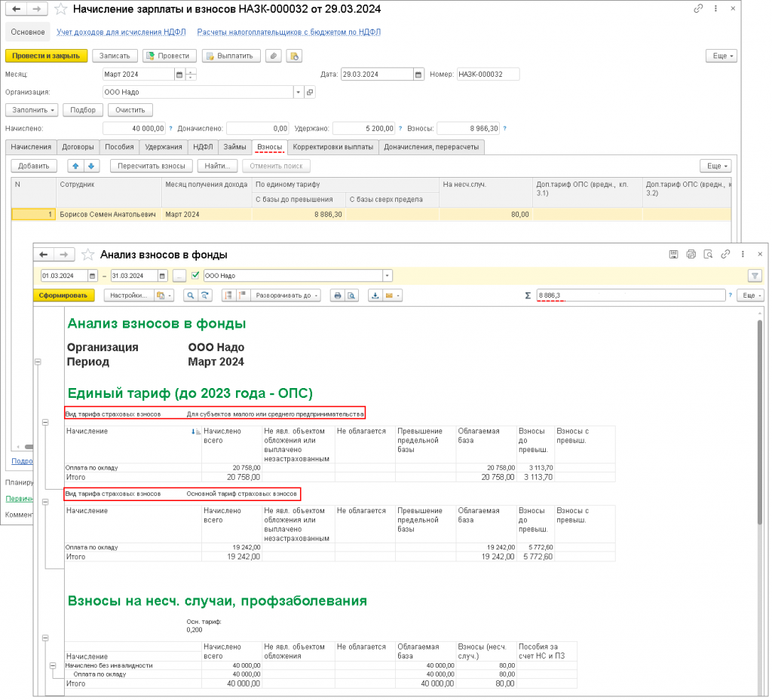
Task: Click the Номер field НАЗК-000032
Action: click(488, 75)
